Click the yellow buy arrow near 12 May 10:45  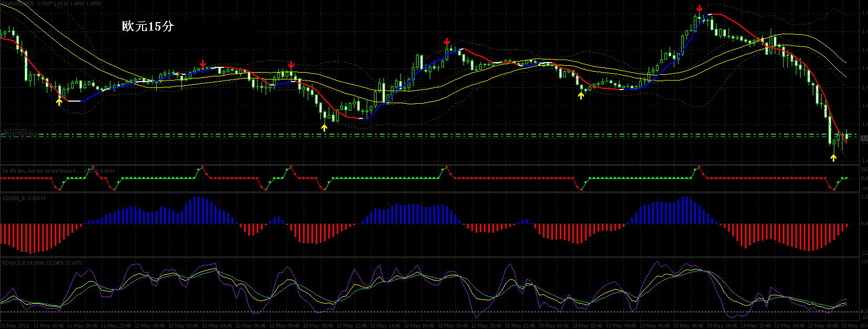pos(324,127)
